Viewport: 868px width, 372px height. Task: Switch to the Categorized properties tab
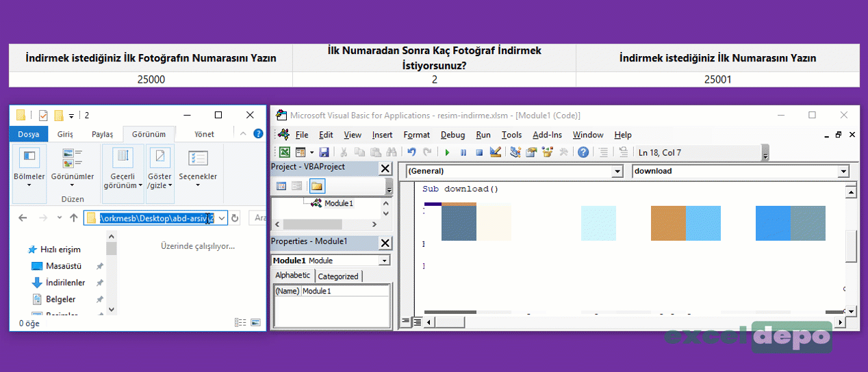pos(338,276)
